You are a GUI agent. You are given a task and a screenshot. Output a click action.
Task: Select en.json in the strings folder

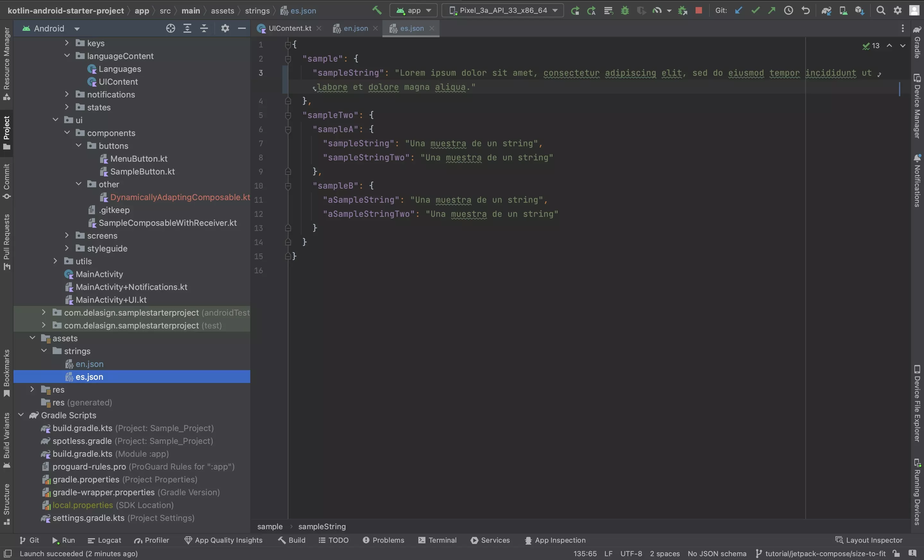point(89,364)
